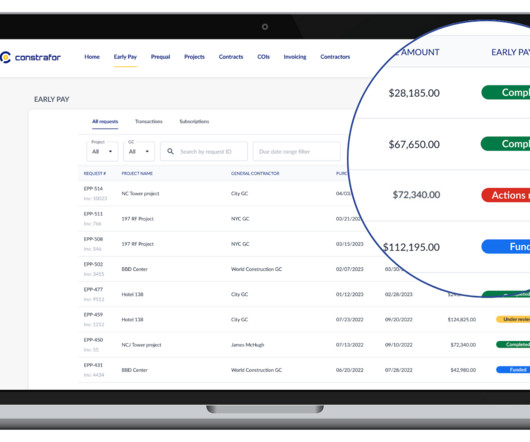Click Completed badge in EPP-450 row

[513, 345]
